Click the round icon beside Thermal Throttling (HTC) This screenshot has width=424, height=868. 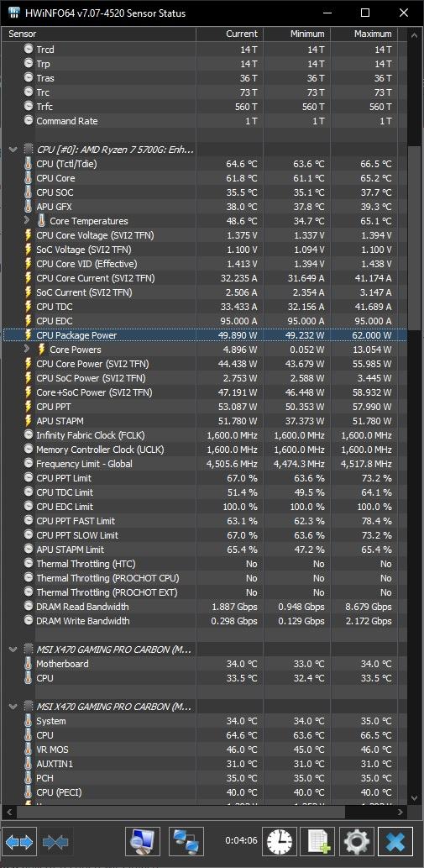(x=29, y=564)
